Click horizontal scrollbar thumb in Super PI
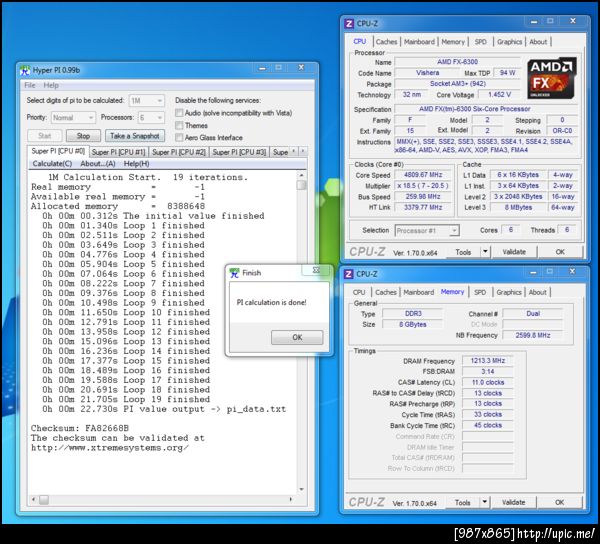Image resolution: width=600 pixels, height=544 pixels. click(44, 500)
